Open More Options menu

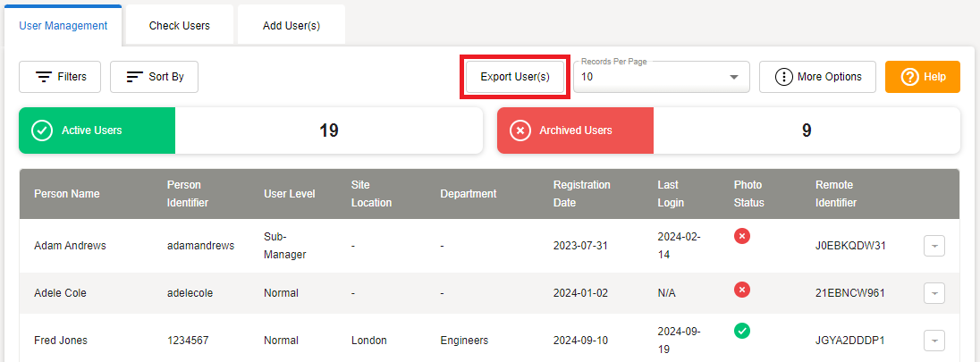point(816,77)
